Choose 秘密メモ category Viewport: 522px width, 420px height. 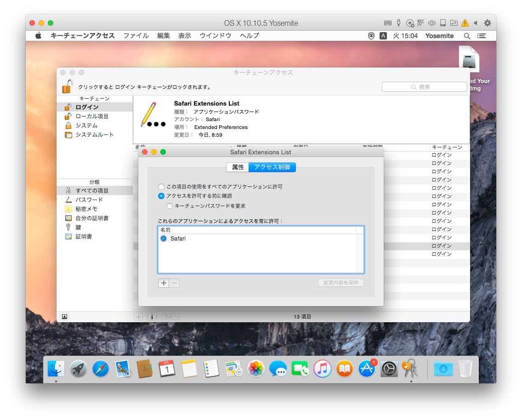[95, 209]
